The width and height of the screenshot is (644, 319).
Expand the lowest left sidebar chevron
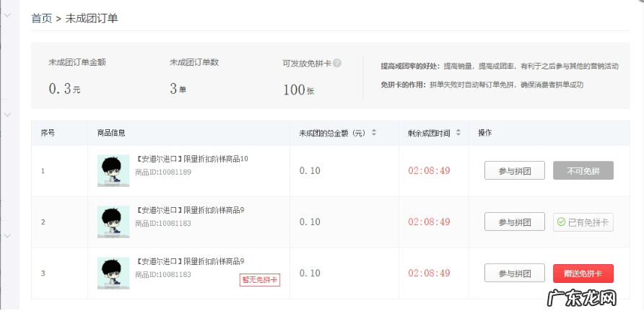7,235
